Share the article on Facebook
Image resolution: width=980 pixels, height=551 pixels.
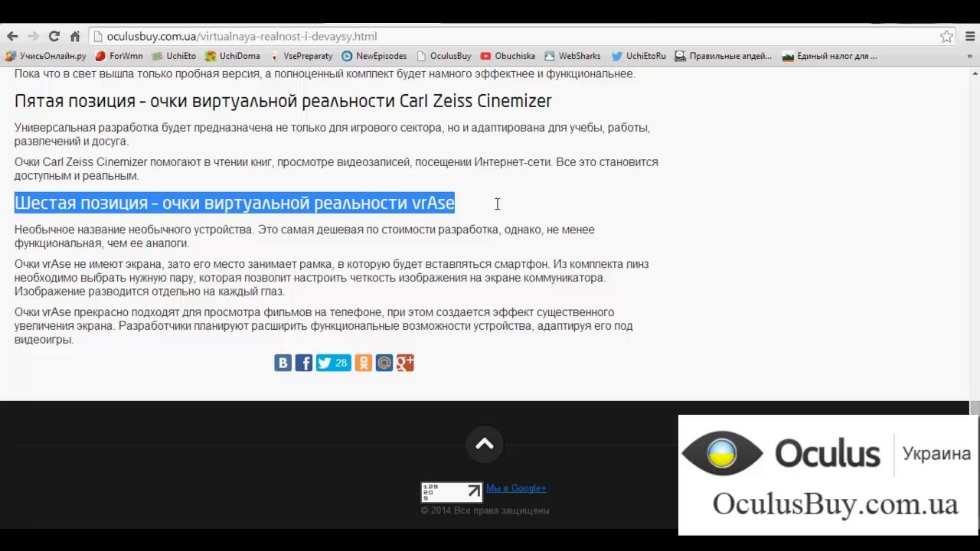click(304, 363)
